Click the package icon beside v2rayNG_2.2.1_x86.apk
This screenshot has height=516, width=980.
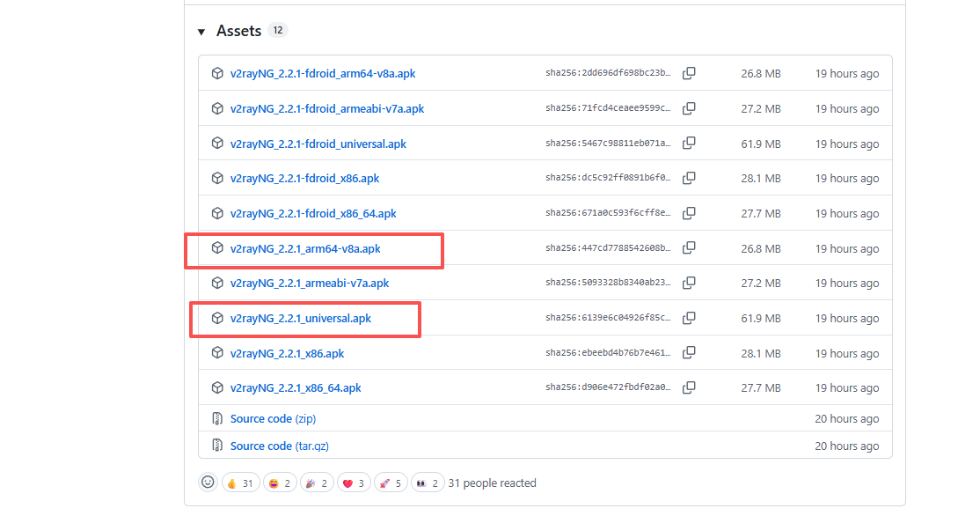[217, 353]
